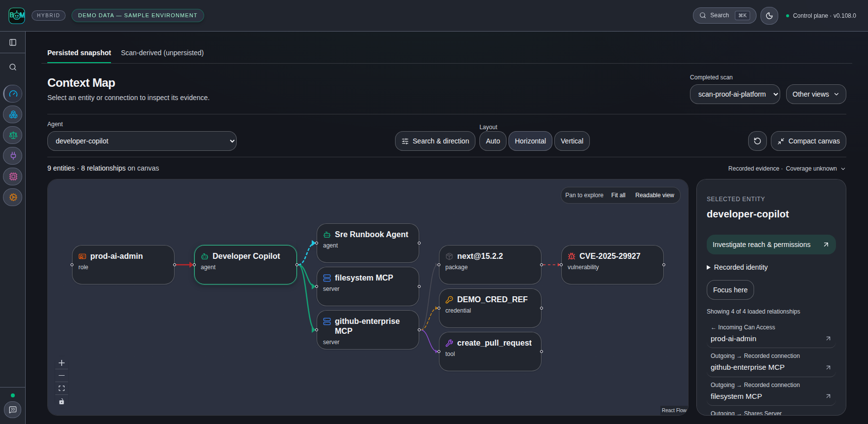
Task: Select the filesystem MCP server node
Action: [368, 286]
